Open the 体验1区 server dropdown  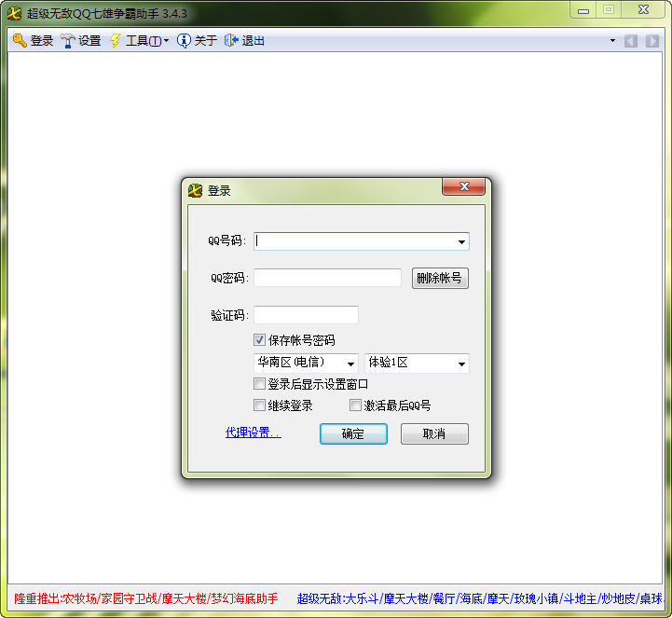pos(417,363)
